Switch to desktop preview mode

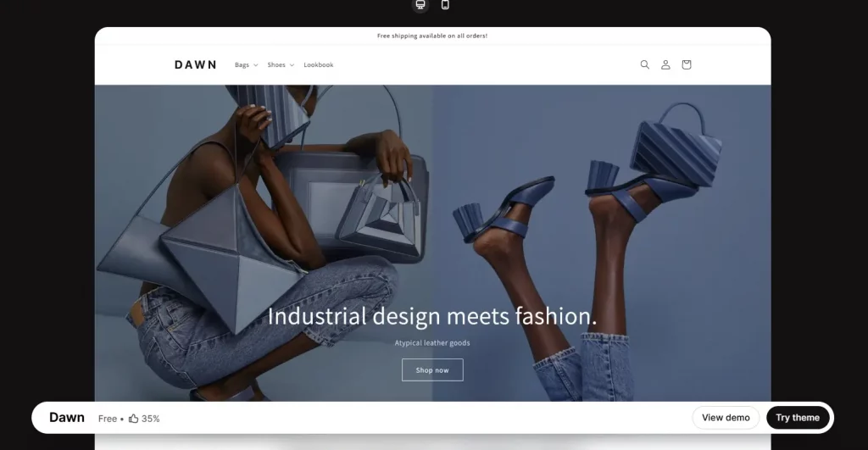coord(420,5)
